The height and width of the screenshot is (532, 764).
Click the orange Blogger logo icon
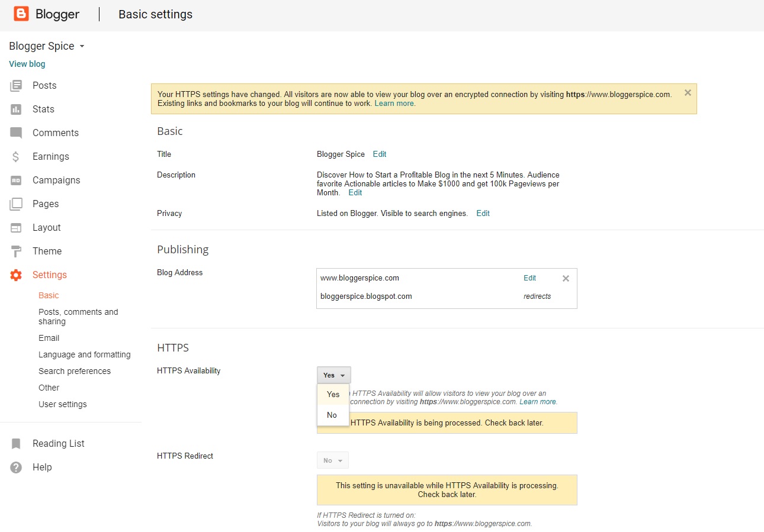[x=21, y=14]
